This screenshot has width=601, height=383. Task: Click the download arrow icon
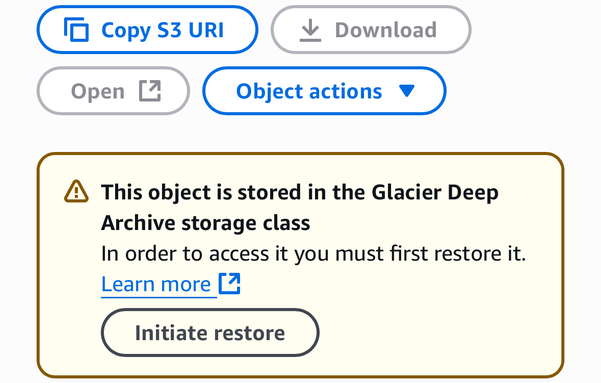[x=310, y=30]
